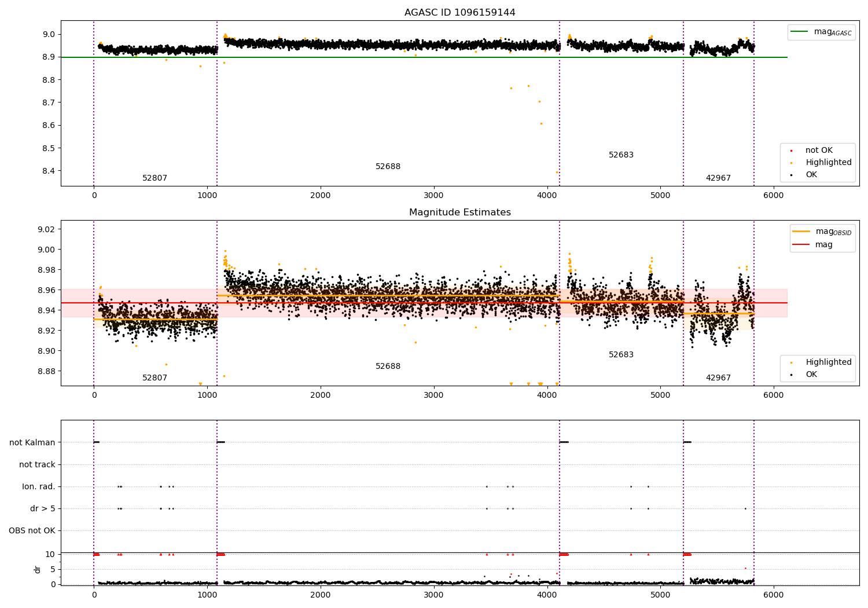Click y-axis tick 8.6 in top plot
This screenshot has height=608, width=868.
click(x=50, y=125)
